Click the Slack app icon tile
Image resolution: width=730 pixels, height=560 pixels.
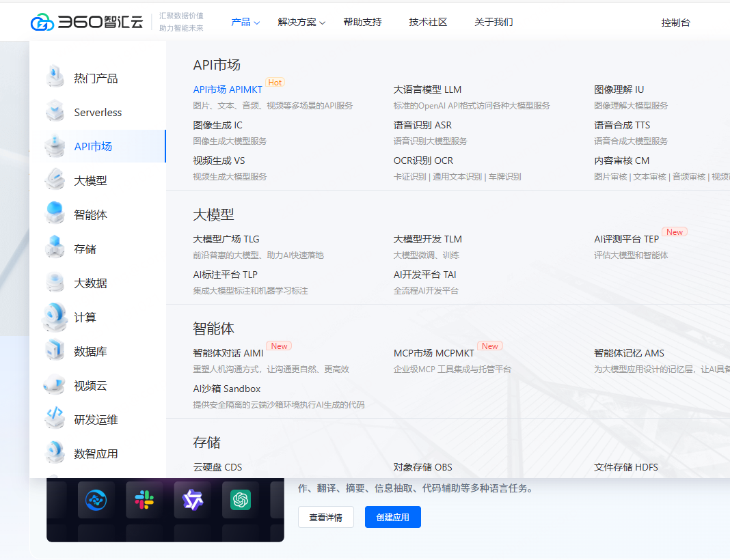pos(144,500)
